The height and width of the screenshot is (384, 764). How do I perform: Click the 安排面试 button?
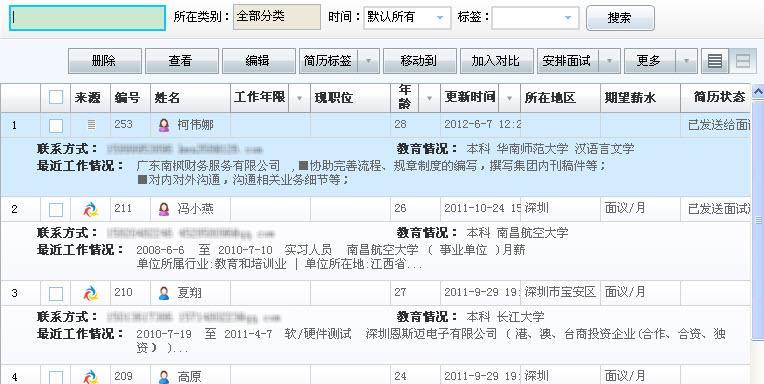click(x=568, y=61)
